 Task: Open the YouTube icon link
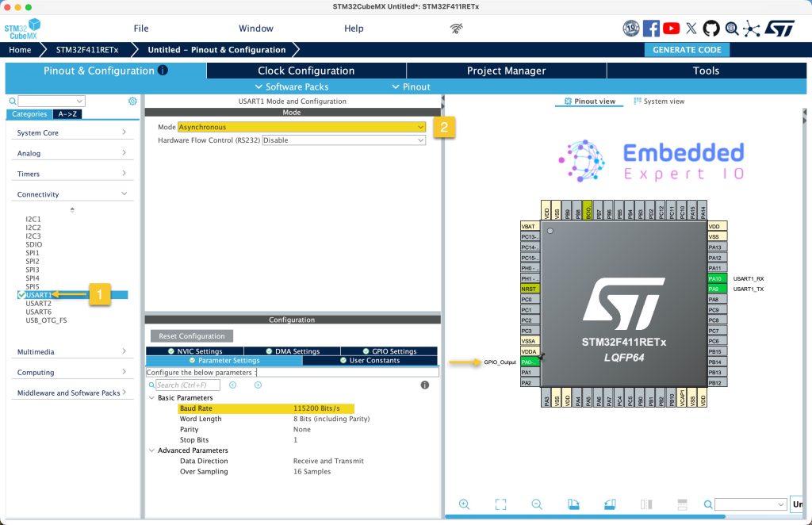point(671,29)
